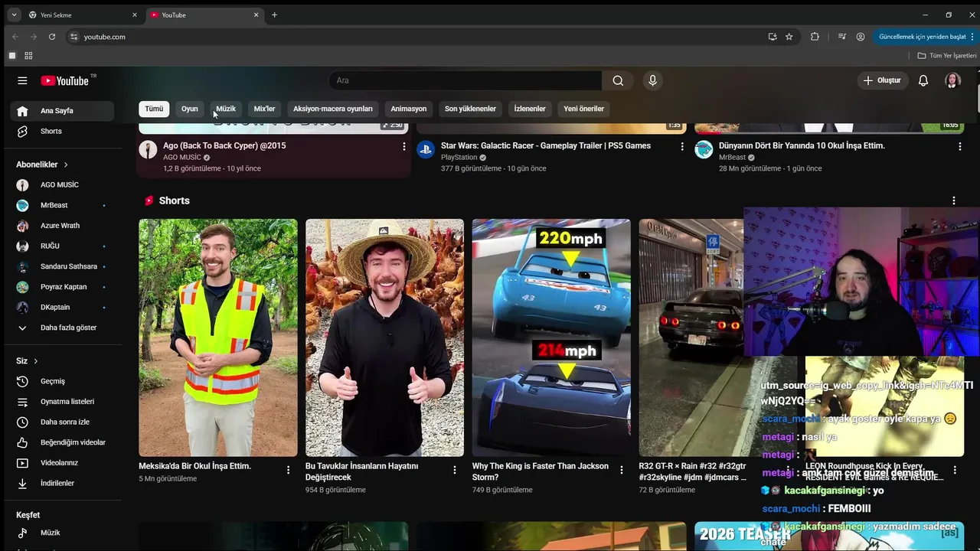This screenshot has height=551, width=980.
Task: Select the Son yüklenenler chip
Action: 470,109
